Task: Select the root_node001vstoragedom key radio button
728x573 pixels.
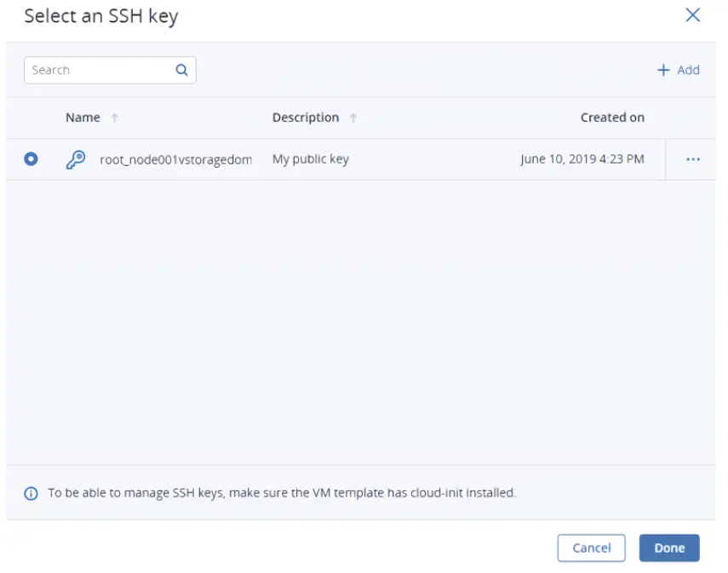Action: click(31, 159)
